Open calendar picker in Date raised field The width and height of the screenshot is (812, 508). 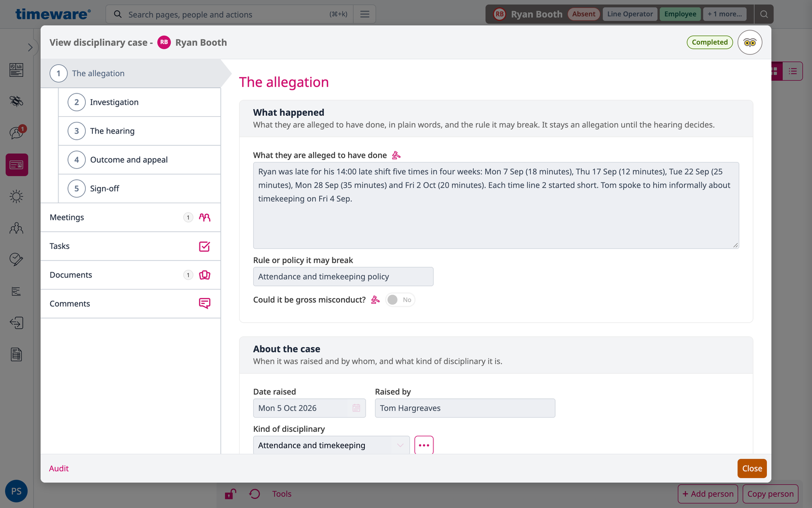click(356, 408)
